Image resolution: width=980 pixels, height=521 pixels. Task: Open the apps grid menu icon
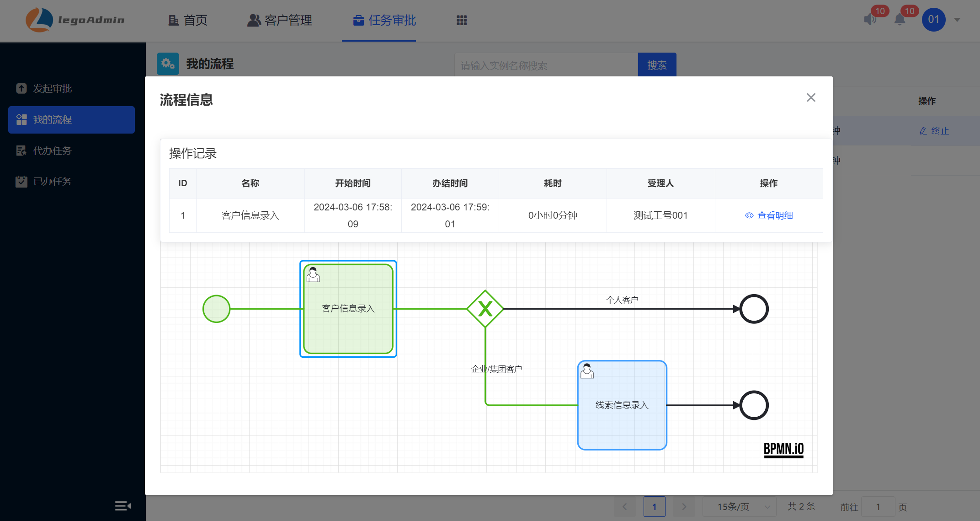[x=462, y=20]
